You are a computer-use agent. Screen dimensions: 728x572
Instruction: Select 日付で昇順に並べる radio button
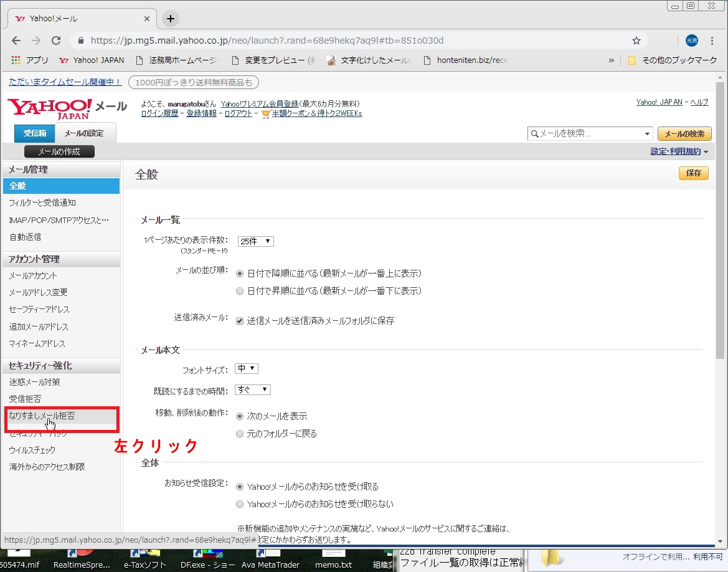(x=240, y=291)
